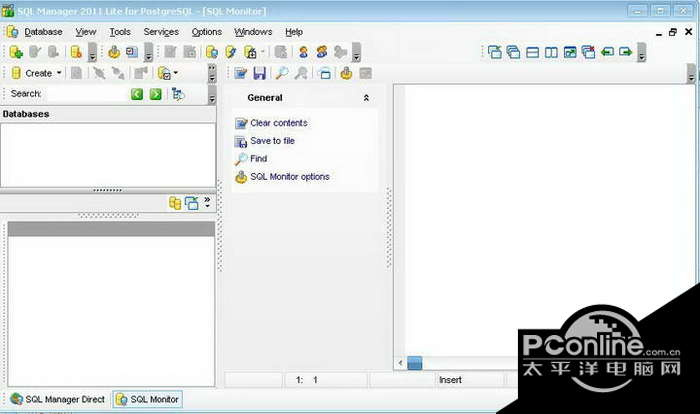Click the Create database button
Screen dimensions: 700x414
[x=31, y=73]
